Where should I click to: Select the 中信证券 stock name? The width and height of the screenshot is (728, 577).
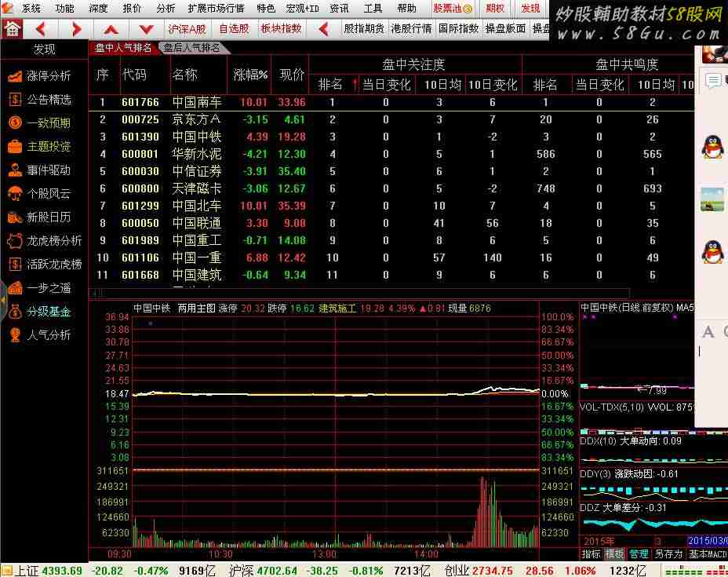197,171
